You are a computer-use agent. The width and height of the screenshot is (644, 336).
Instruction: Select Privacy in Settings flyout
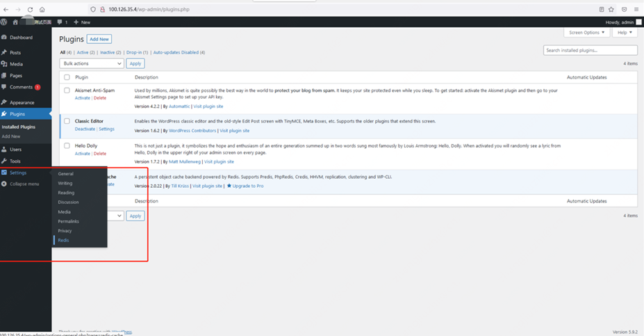pos(65,231)
